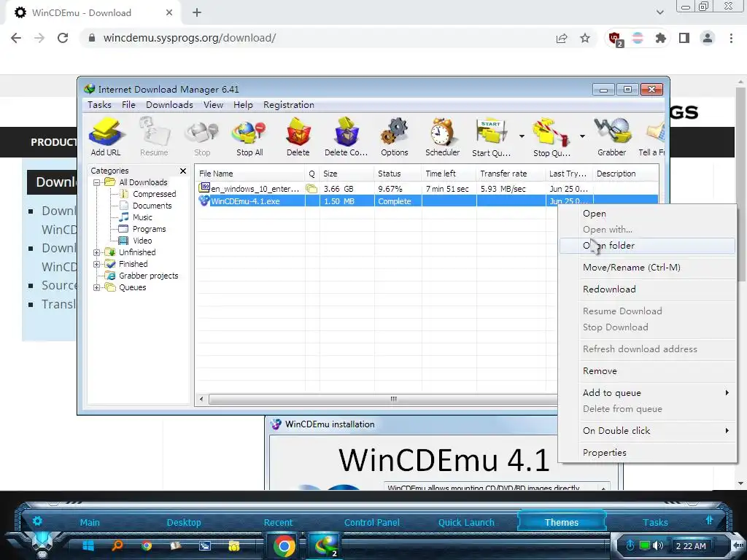The height and width of the screenshot is (560, 747).
Task: Open the Chrome profile avatar
Action: click(708, 38)
